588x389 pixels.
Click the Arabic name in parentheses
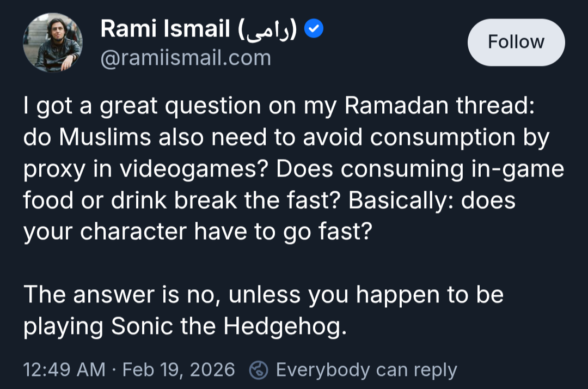tap(267, 29)
